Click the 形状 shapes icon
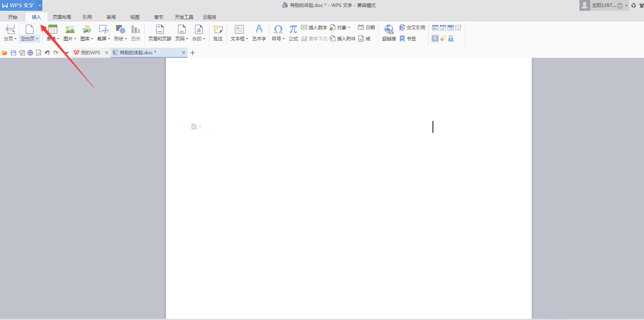 point(120,29)
